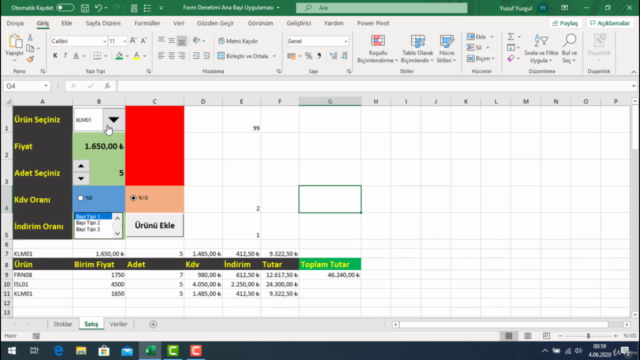Click the center horizontally icon
This screenshot has width=640, height=360.
[171, 56]
